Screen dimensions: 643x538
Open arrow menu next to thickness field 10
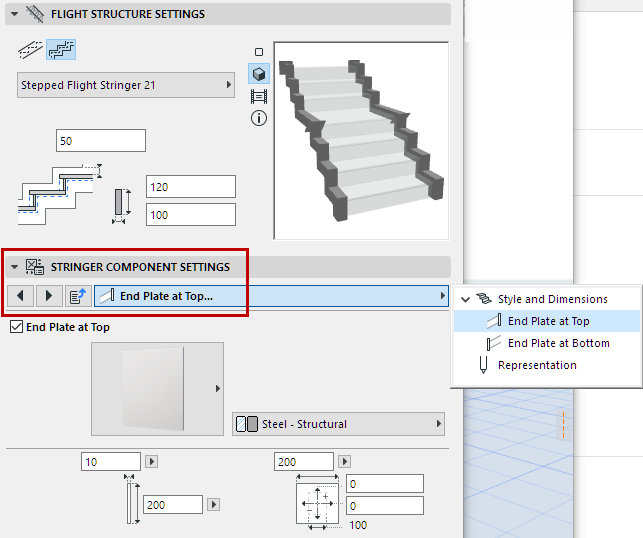[152, 462]
